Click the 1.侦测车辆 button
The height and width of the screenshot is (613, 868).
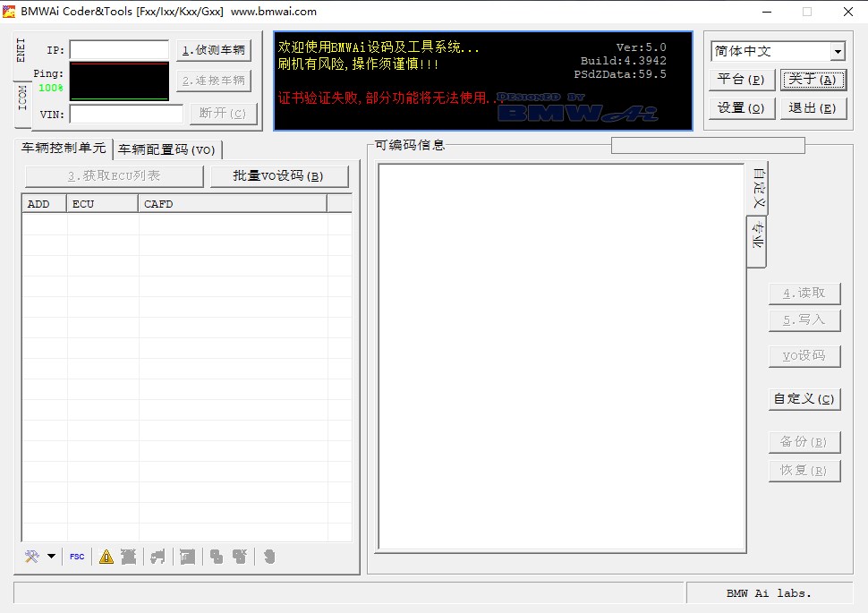click(214, 50)
